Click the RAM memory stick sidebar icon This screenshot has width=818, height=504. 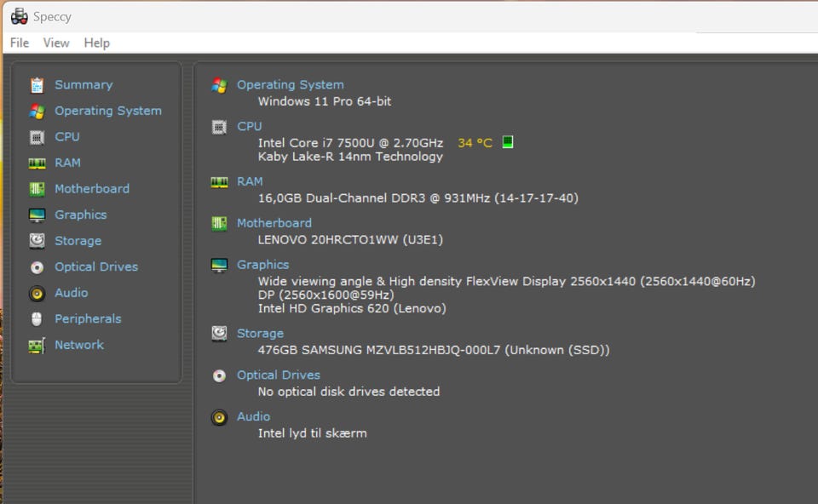[x=37, y=163]
